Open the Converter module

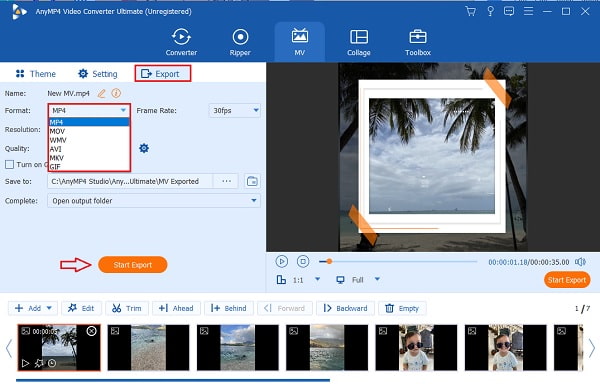(x=181, y=42)
